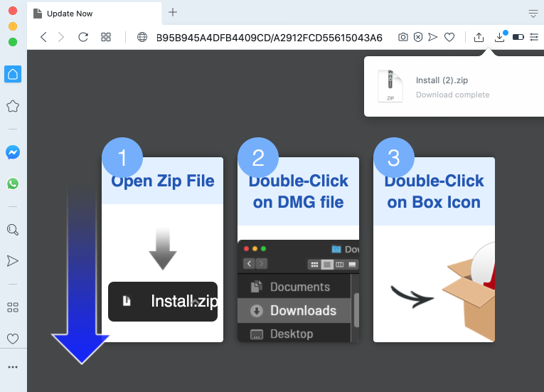Viewport: 544px width, 392px height.
Task: Open the Speed Dial start page grid
Action: click(x=106, y=37)
